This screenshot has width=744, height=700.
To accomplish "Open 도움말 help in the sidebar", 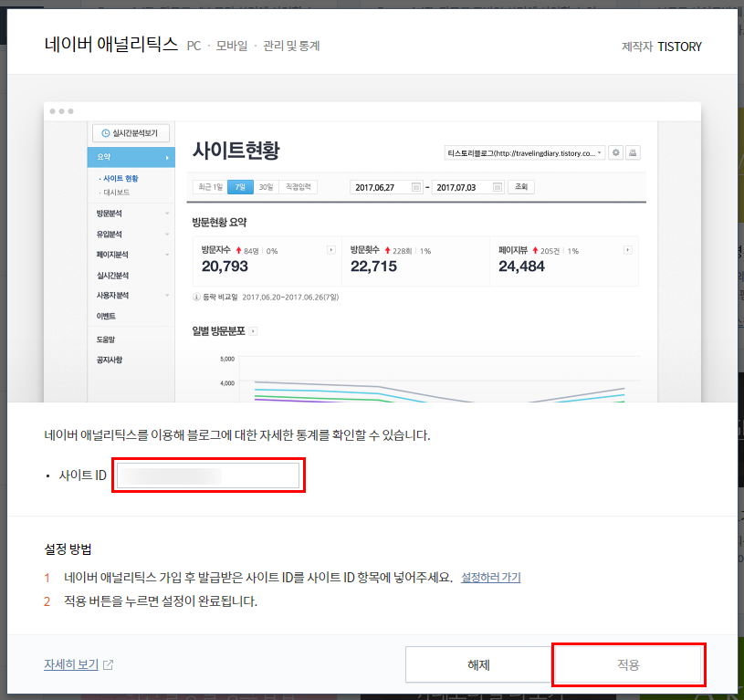I will click(105, 340).
